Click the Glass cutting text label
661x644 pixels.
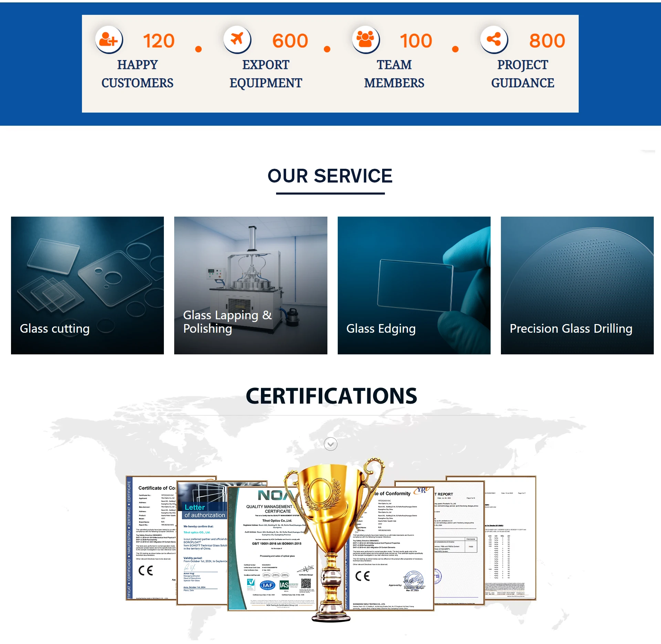(x=55, y=329)
